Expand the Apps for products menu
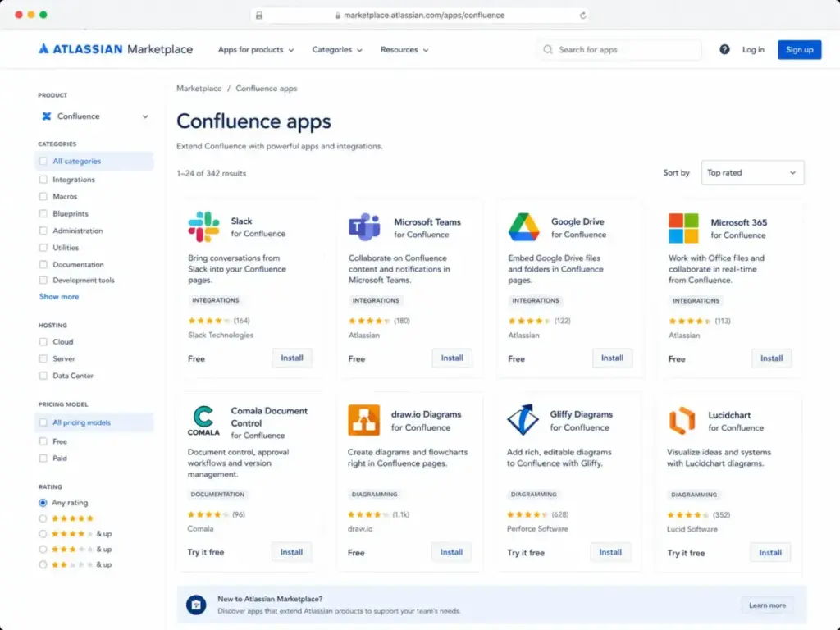The image size is (840, 630). pos(256,49)
